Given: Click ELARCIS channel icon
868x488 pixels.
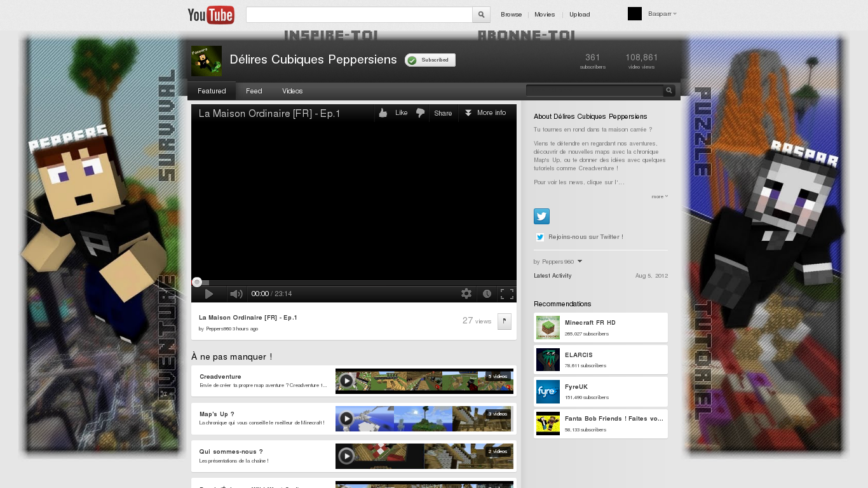Looking at the screenshot, I should tap(548, 360).
